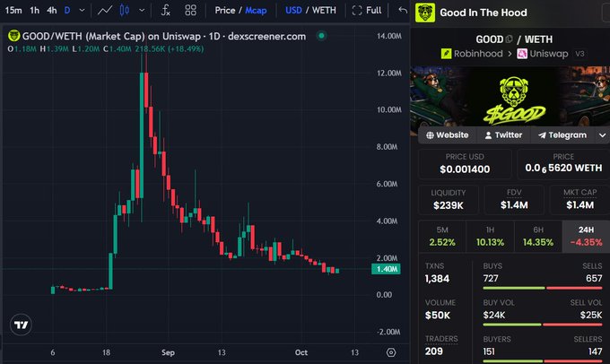
Task: Switch chart to Price mode
Action: pos(225,11)
